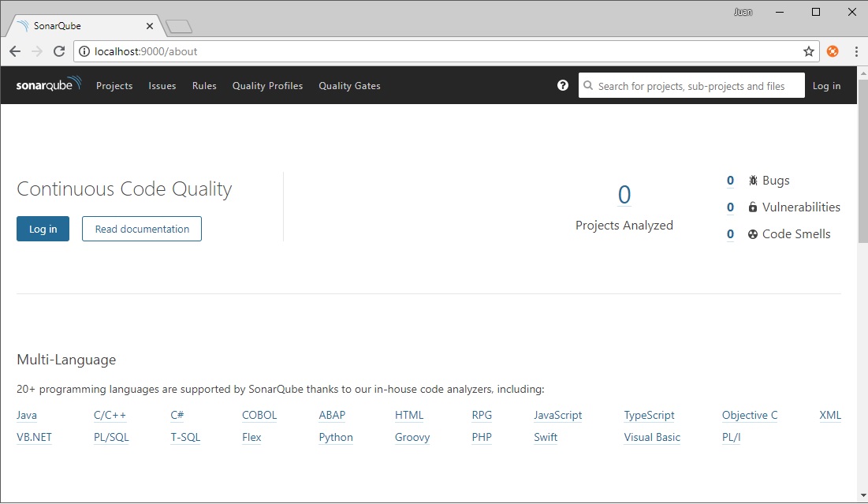
Task: Open the T-SQL language link
Action: [185, 438]
